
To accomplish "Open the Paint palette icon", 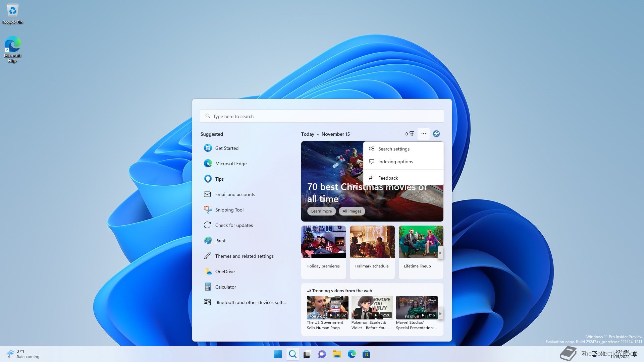I will (x=208, y=240).
